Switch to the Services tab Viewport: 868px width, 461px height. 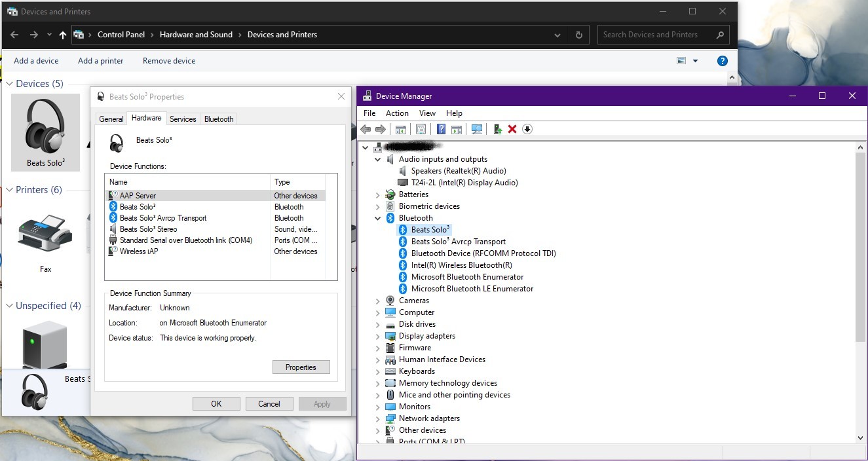(183, 119)
